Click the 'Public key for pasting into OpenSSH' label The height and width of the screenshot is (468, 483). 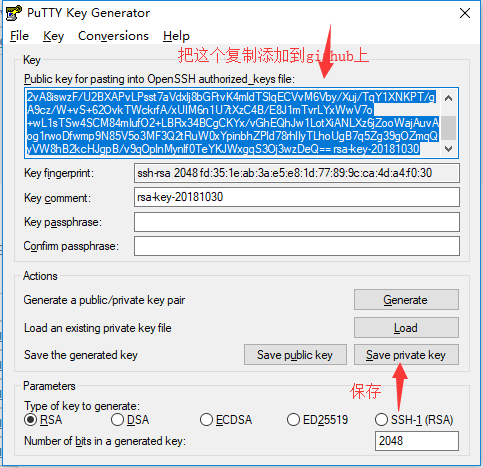159,79
